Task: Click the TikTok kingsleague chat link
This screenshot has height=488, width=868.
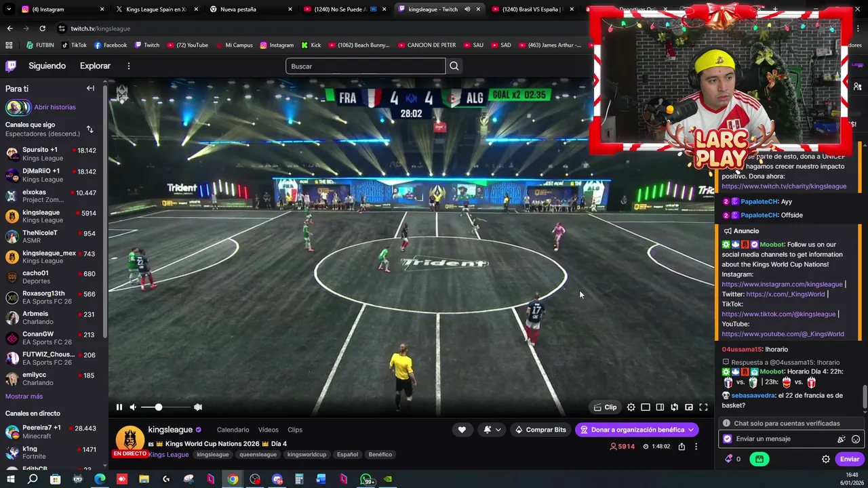Action: click(778, 314)
